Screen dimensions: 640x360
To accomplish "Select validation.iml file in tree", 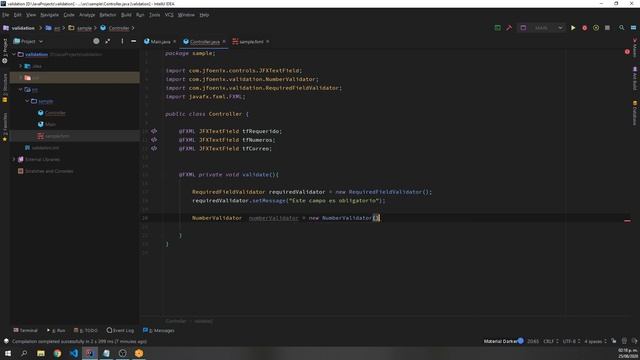I will point(45,148).
